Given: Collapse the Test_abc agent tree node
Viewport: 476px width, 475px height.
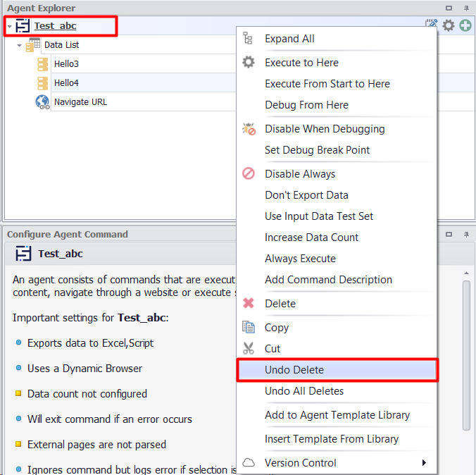Looking at the screenshot, I should point(9,26).
